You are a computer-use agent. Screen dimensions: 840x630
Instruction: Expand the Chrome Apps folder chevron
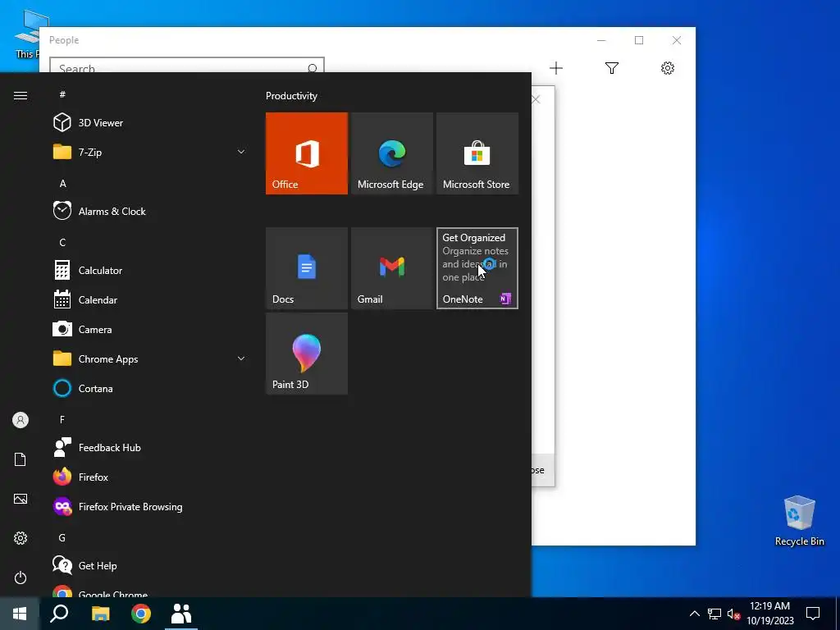tap(241, 358)
